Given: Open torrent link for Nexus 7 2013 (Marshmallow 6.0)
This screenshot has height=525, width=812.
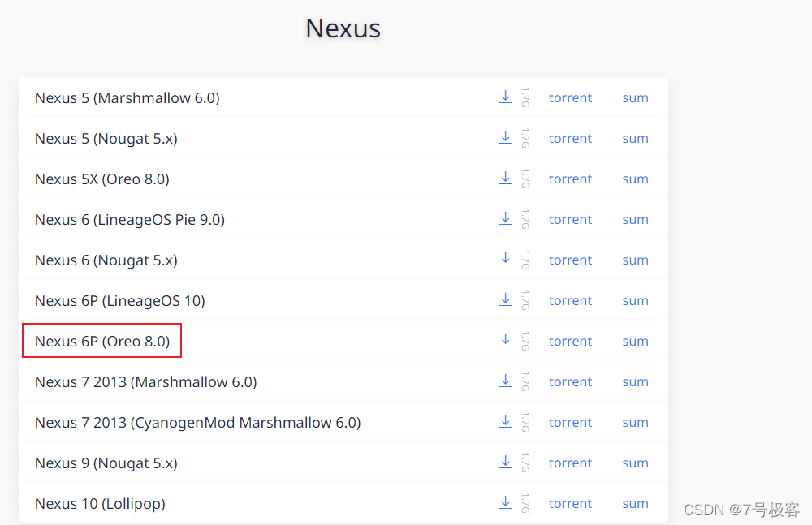Looking at the screenshot, I should (570, 381).
